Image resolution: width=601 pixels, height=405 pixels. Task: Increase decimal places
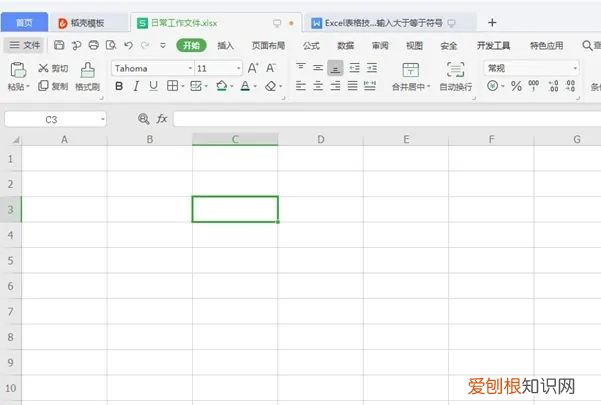pyautogui.click(x=553, y=86)
